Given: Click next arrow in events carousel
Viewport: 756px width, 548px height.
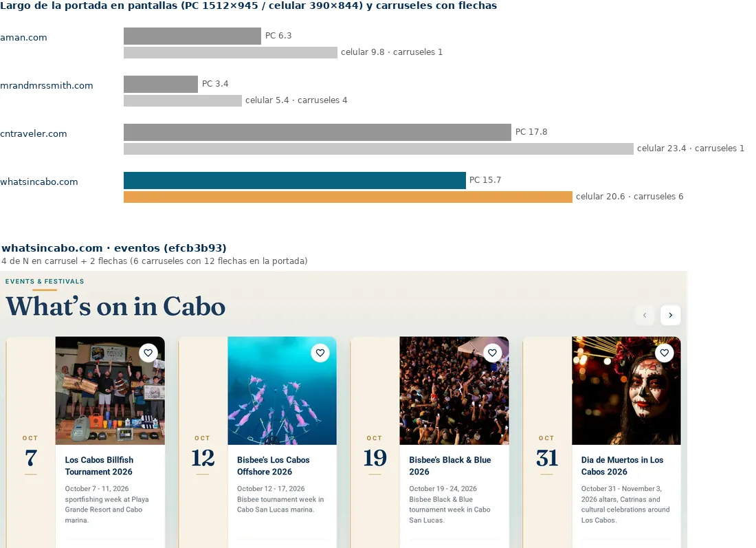Looking at the screenshot, I should coord(670,315).
